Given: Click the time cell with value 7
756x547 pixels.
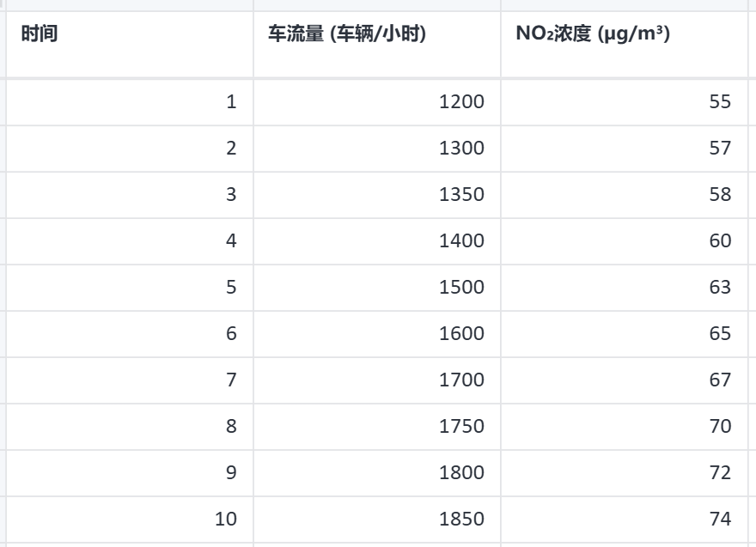Looking at the screenshot, I should [130, 380].
